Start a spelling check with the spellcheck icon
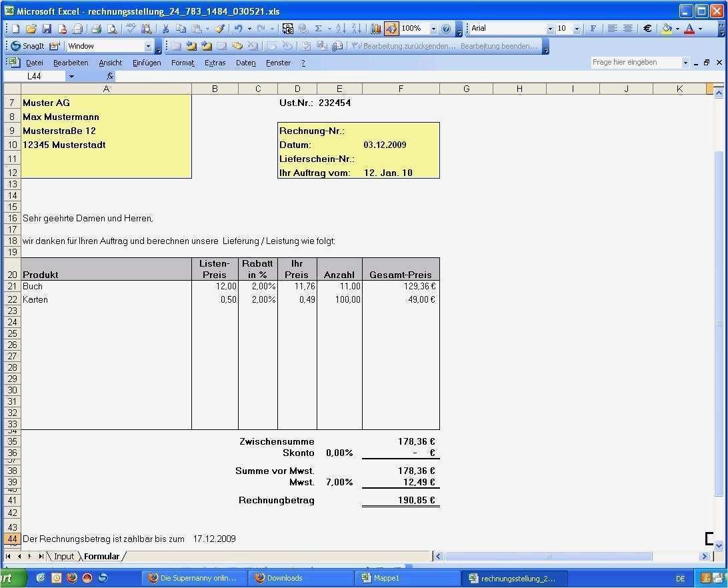728x588 pixels. tap(131, 29)
